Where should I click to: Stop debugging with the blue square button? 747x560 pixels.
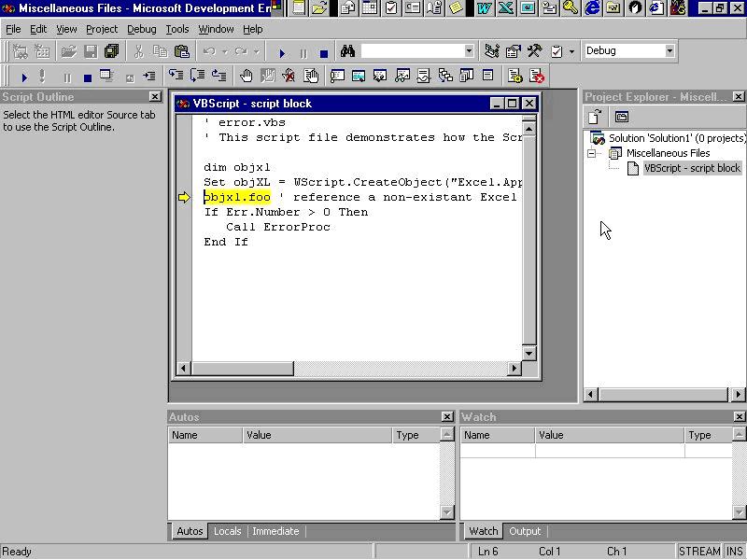pos(324,51)
